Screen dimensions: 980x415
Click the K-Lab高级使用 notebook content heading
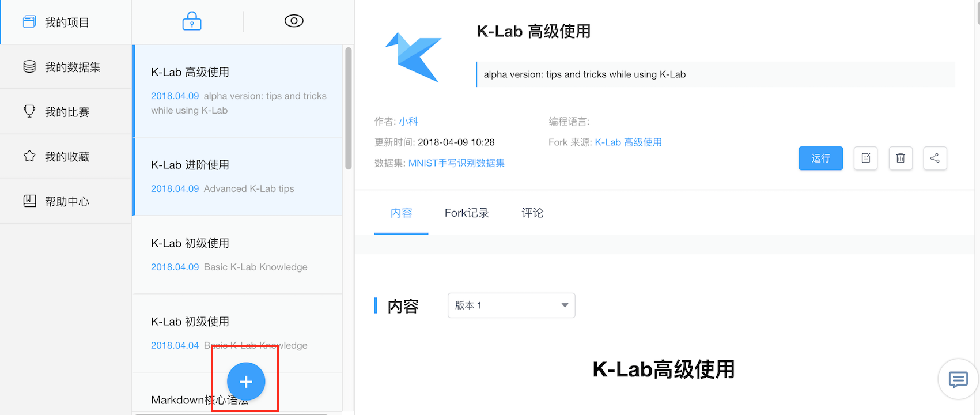[664, 369]
